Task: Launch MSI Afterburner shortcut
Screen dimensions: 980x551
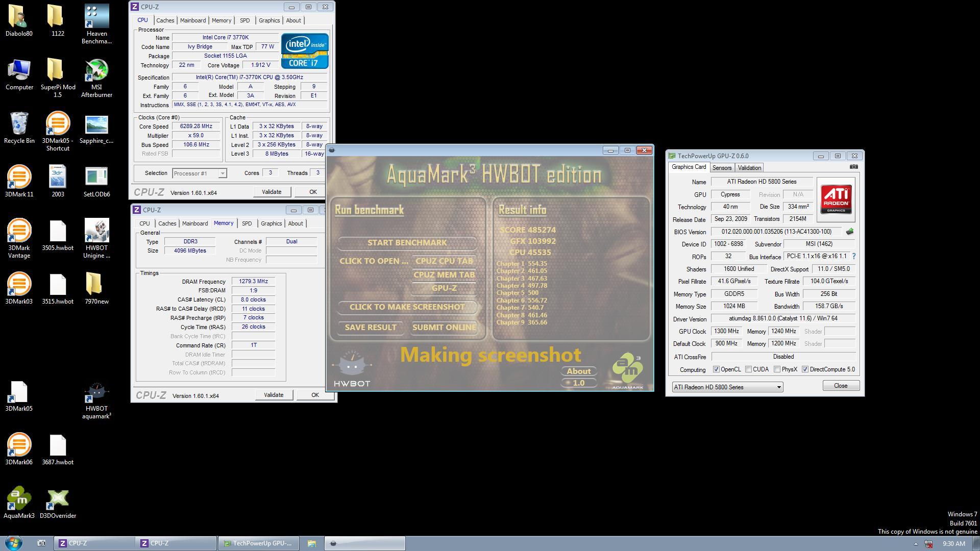Action: 96,78
